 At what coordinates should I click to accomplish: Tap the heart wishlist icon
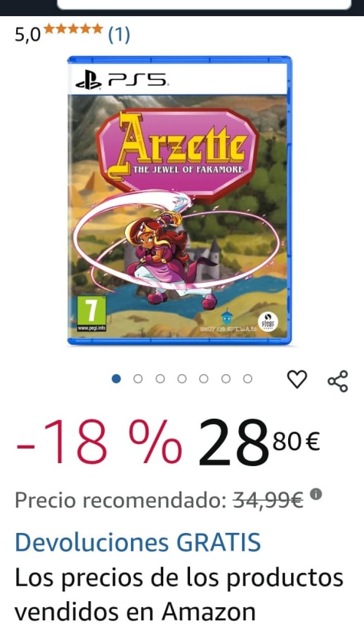click(297, 379)
